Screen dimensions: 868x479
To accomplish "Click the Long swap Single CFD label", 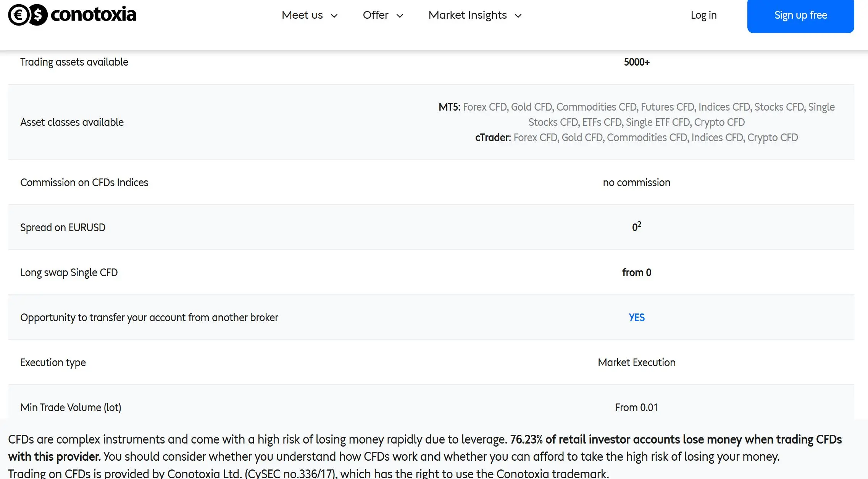I will click(69, 272).
